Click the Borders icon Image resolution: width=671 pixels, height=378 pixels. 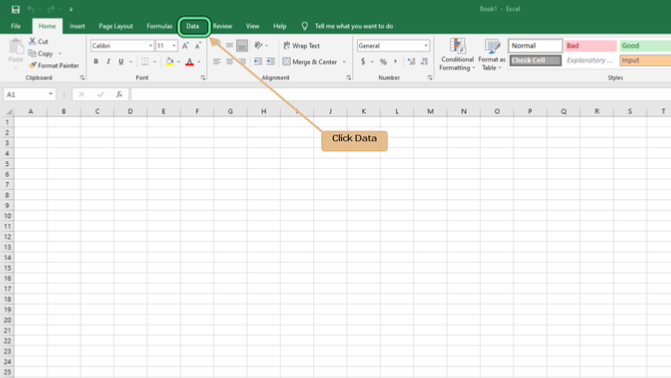145,62
